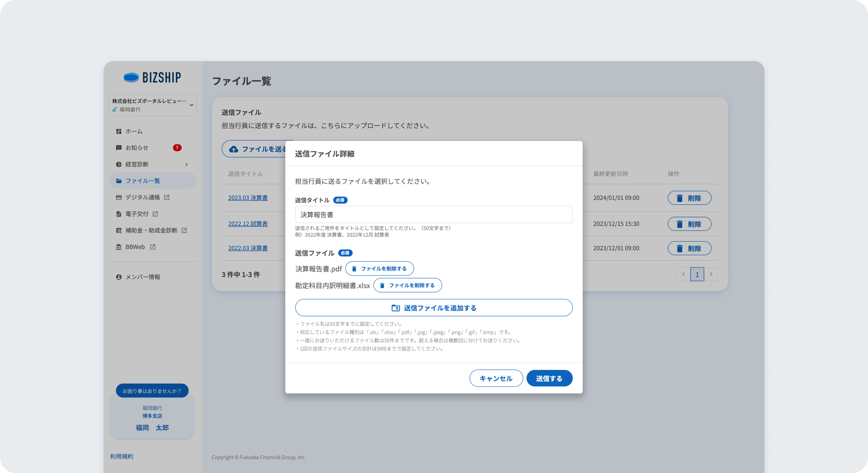868x473 pixels.
Task: Click folder upload icon in 送信ファイルを追加する
Action: click(396, 308)
